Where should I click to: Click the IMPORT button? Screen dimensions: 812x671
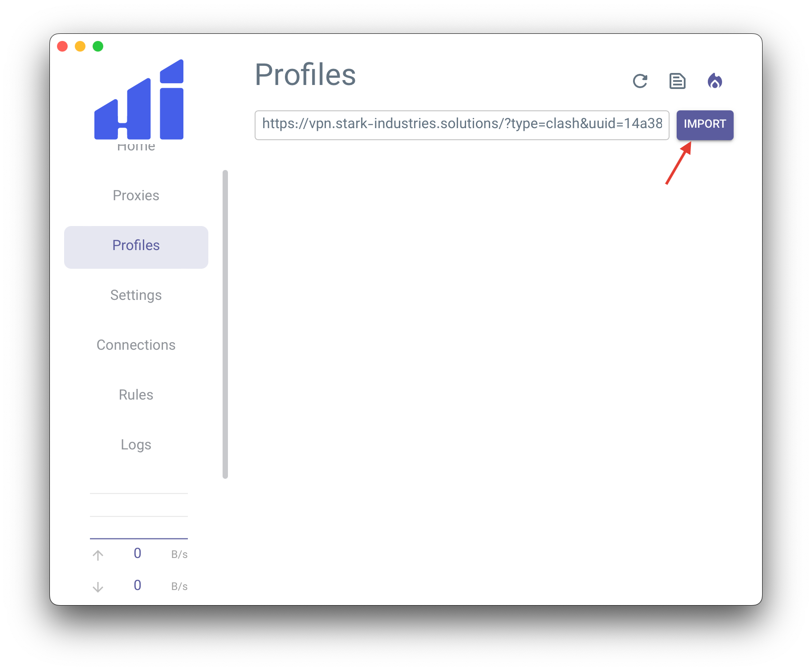705,124
